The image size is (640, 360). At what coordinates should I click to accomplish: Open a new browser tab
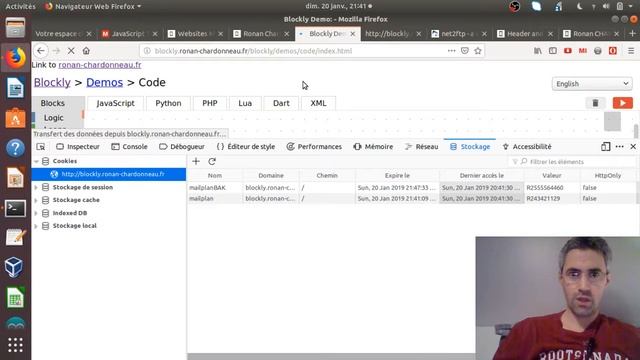(632, 33)
